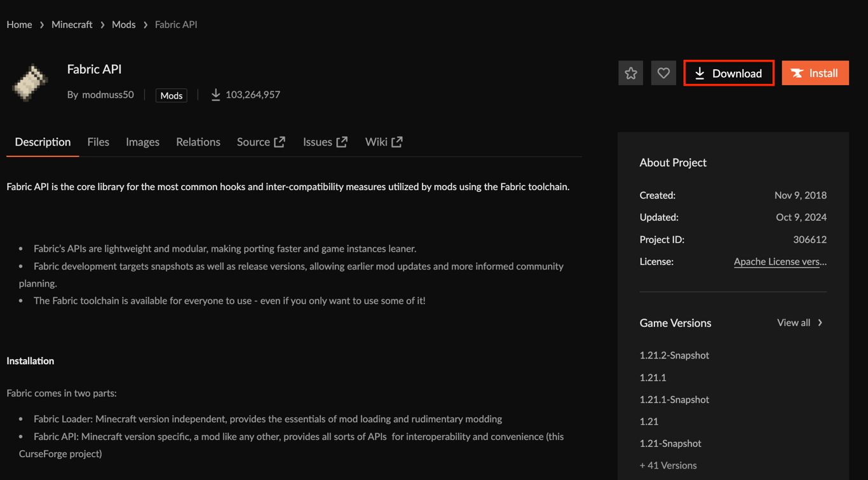This screenshot has height=480, width=868.
Task: Navigate to Mods via breadcrumb
Action: (x=123, y=24)
